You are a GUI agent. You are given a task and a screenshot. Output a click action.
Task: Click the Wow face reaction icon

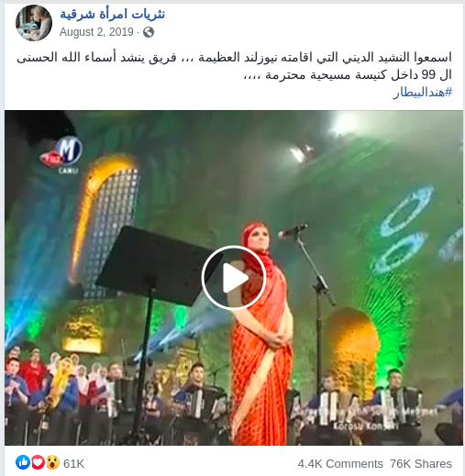pos(52,462)
